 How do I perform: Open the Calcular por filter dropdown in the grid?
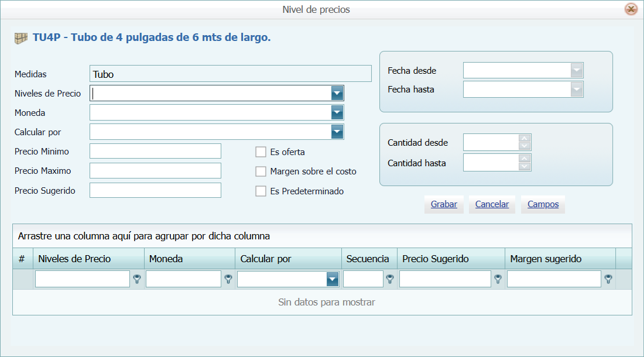pyautogui.click(x=333, y=279)
